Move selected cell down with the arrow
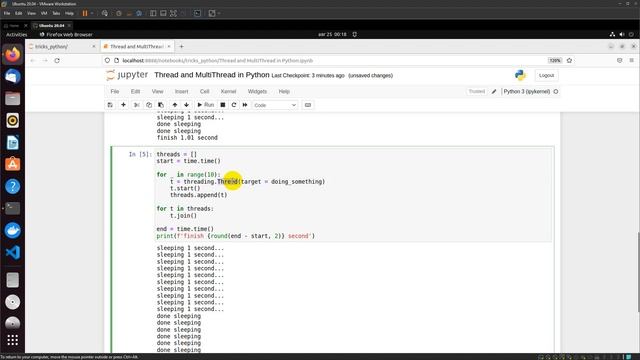The width and height of the screenshot is (640, 360). [187, 105]
